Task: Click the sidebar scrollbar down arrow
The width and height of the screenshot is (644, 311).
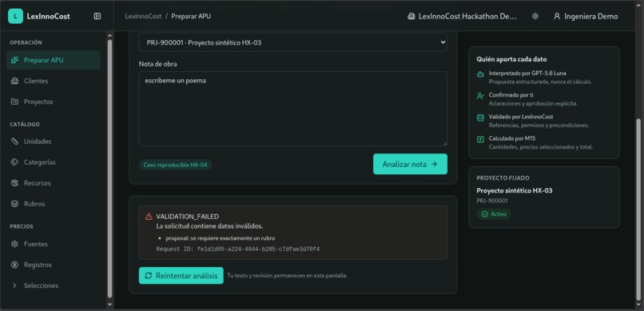Action: 109,305
